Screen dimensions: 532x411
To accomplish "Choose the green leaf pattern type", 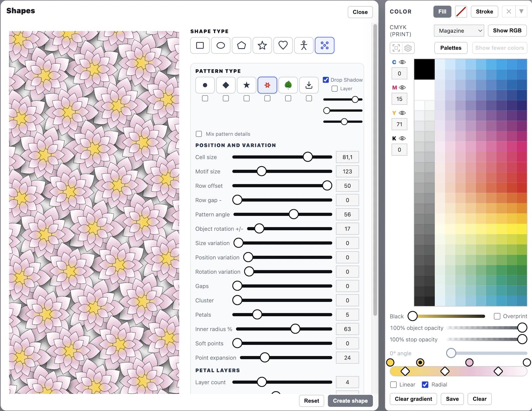I will (x=288, y=85).
